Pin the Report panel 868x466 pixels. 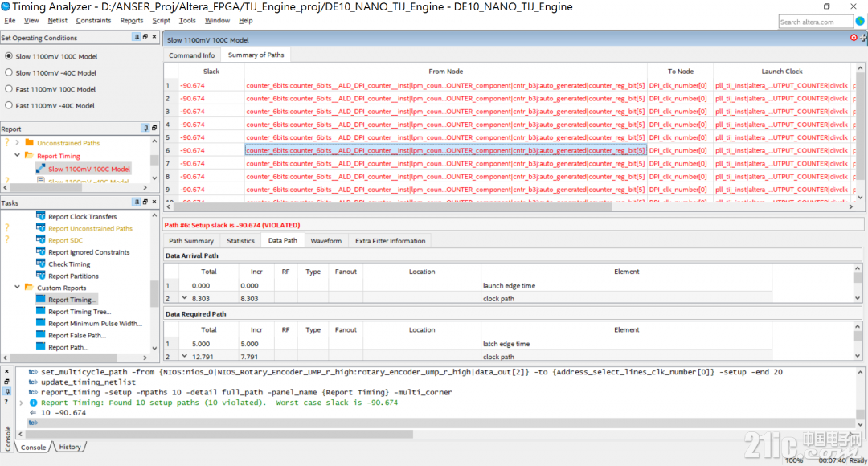point(145,128)
